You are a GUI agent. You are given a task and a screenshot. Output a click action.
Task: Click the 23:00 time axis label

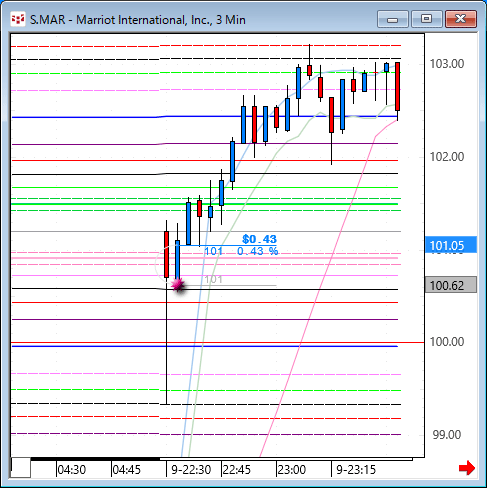(x=292, y=470)
